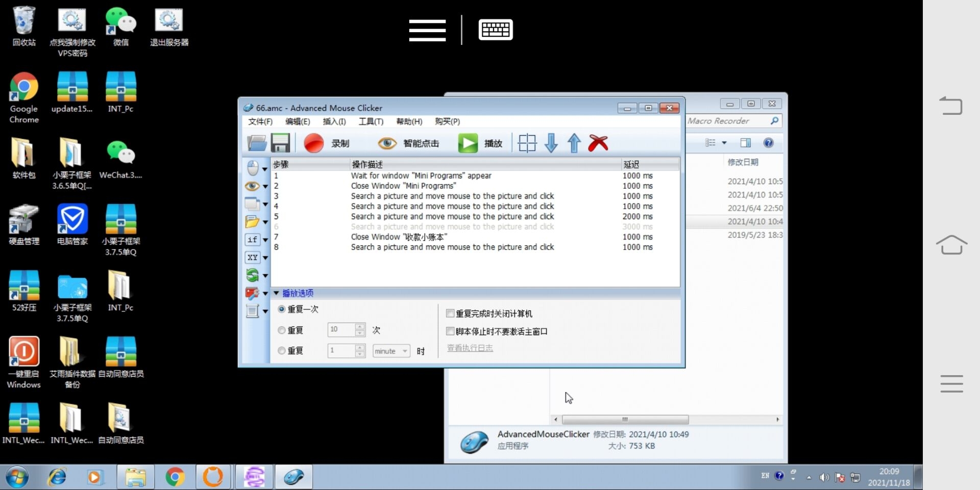The image size is (980, 490).
Task: Open the 工具(T) menu
Action: pyautogui.click(x=371, y=121)
